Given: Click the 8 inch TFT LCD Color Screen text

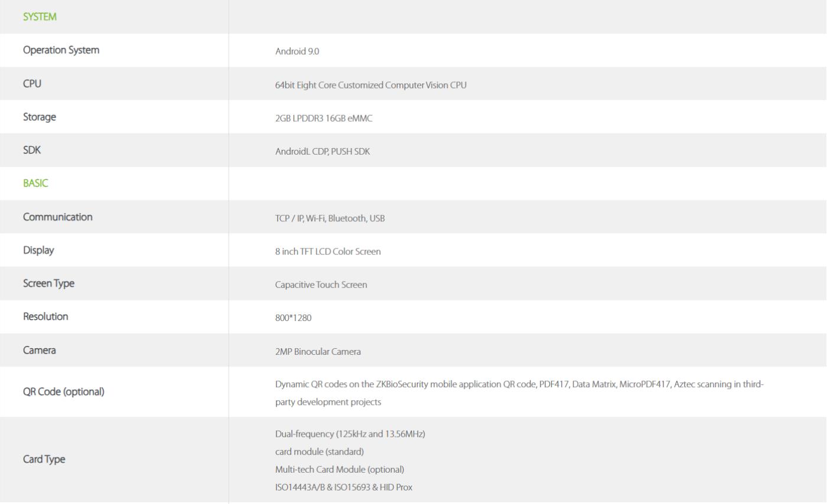Looking at the screenshot, I should [328, 251].
